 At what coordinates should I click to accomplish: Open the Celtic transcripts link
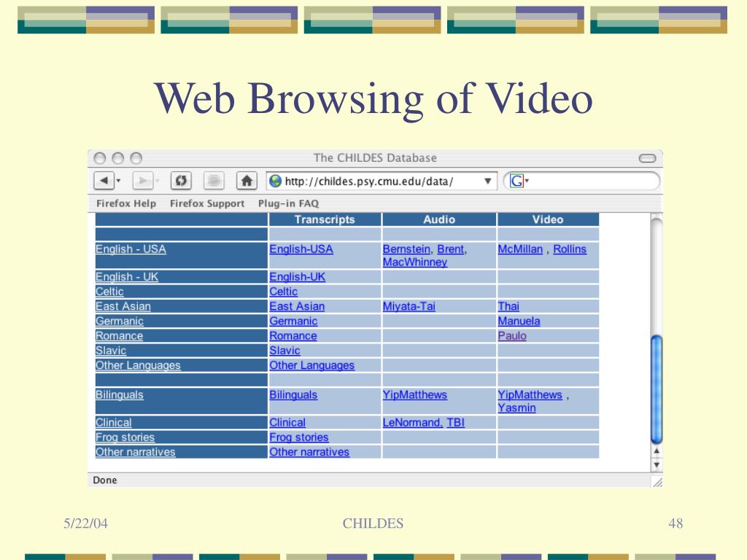(x=284, y=292)
